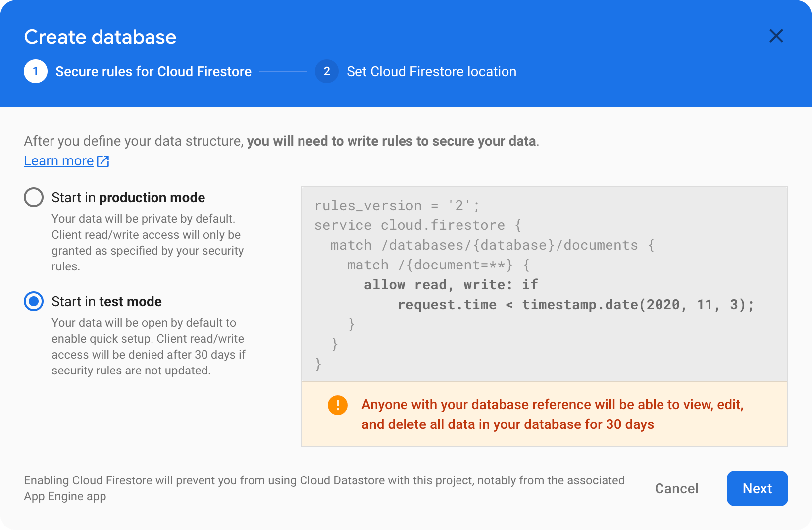This screenshot has width=812, height=530.
Task: Open the Learn more link
Action: [59, 161]
